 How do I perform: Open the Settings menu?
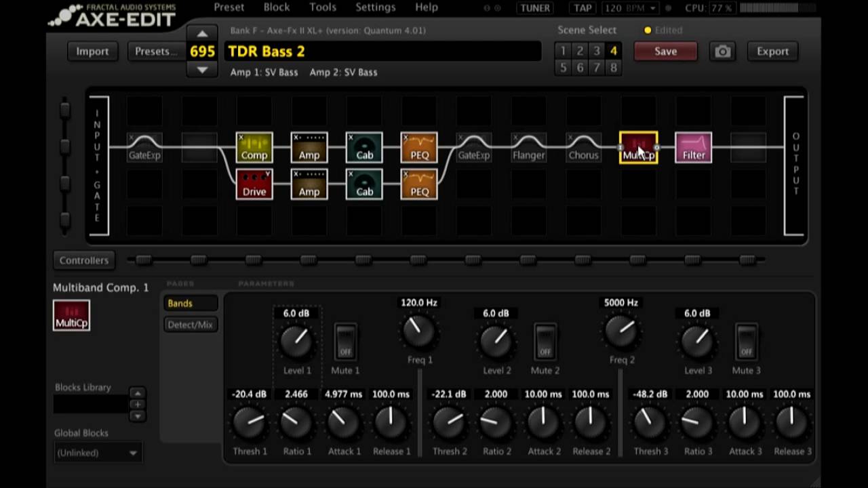click(x=376, y=7)
